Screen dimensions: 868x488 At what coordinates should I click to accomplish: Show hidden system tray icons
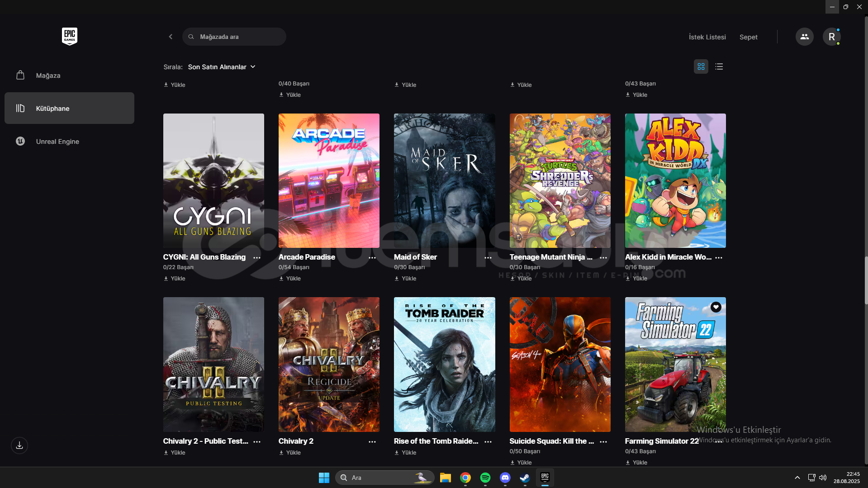pyautogui.click(x=797, y=478)
